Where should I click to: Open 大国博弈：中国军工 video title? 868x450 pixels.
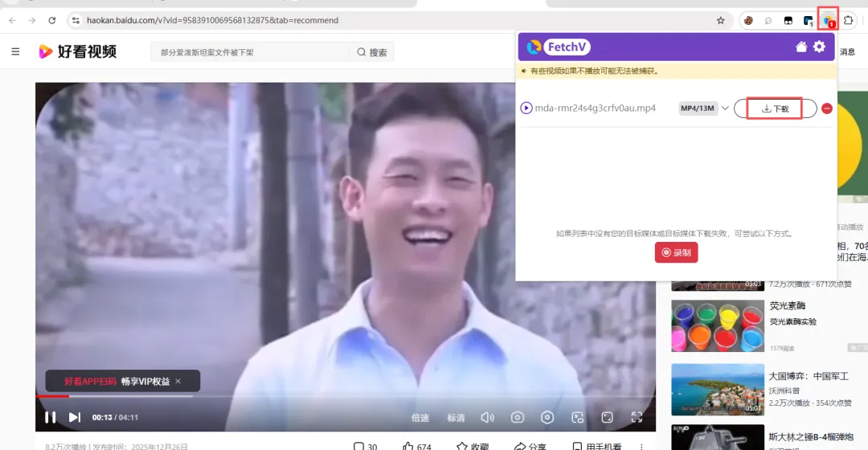(809, 376)
